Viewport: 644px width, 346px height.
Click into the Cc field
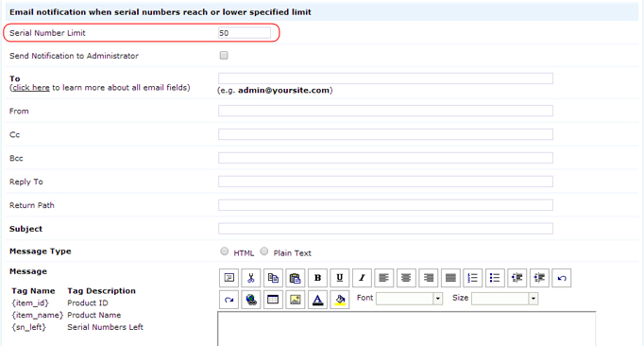tap(385, 134)
